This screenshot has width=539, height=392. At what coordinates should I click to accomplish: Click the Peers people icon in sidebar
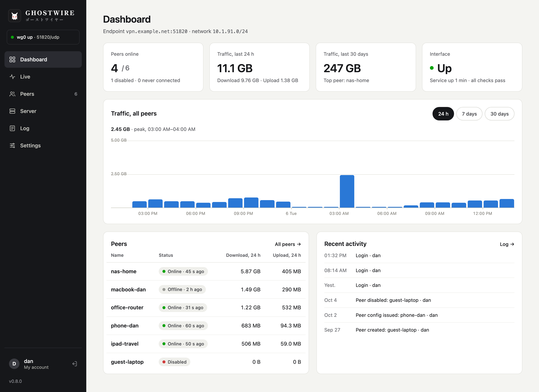pyautogui.click(x=12, y=94)
